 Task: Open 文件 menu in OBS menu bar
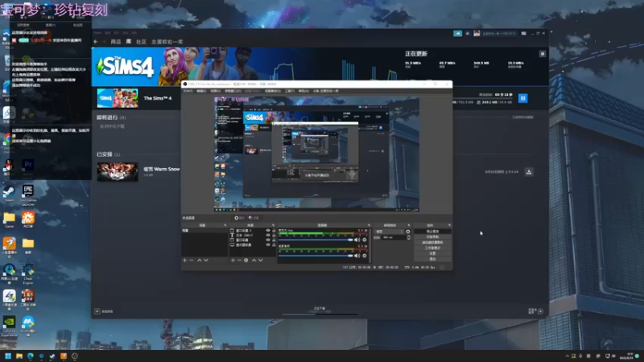click(188, 91)
